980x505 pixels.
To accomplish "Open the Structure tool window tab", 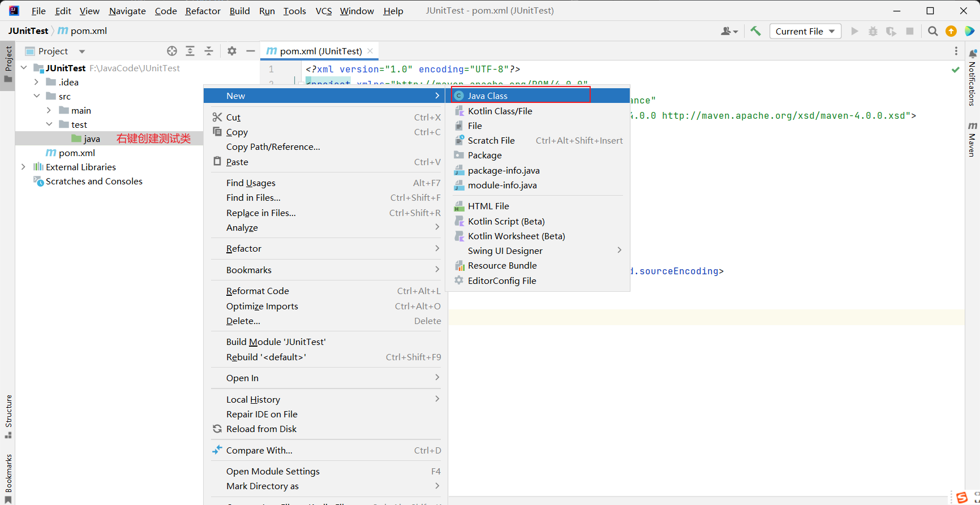I will tap(8, 416).
